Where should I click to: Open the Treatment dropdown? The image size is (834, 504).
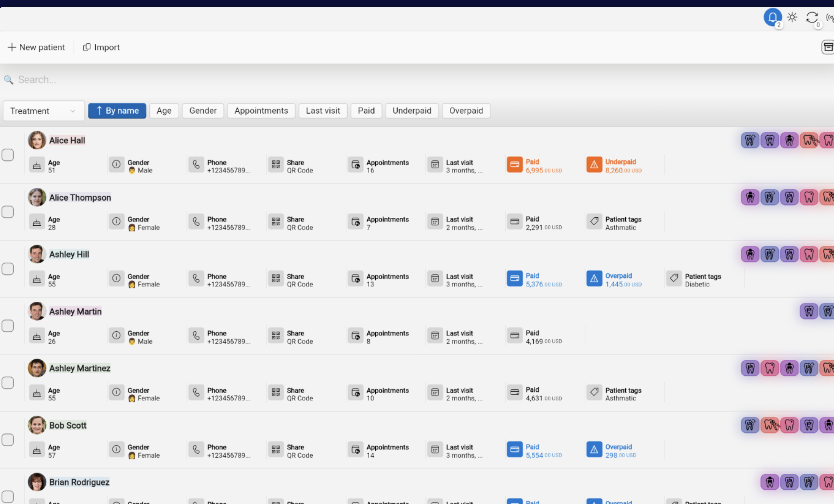[x=44, y=111]
